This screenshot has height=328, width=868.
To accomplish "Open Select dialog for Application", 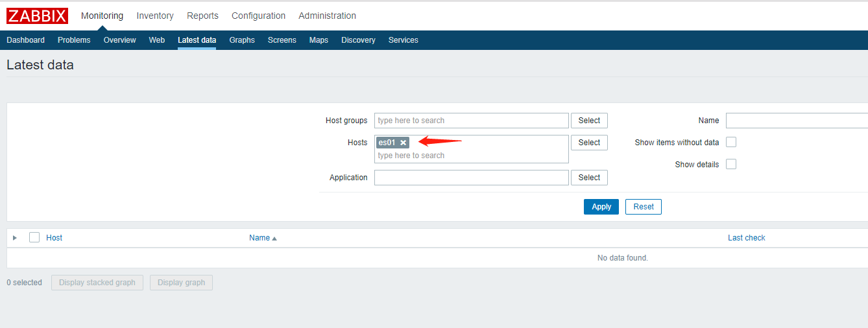I will [589, 178].
